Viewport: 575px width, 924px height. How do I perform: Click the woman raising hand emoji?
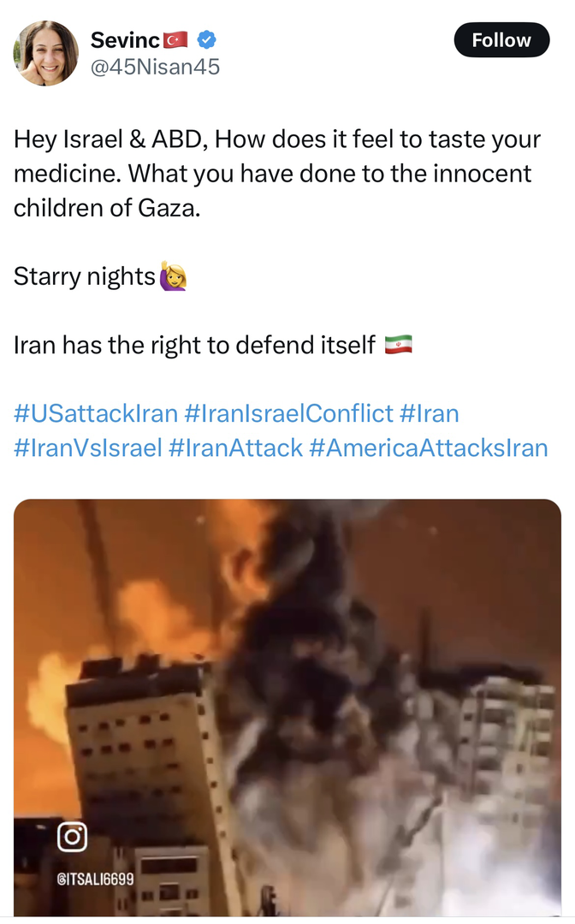click(x=173, y=276)
